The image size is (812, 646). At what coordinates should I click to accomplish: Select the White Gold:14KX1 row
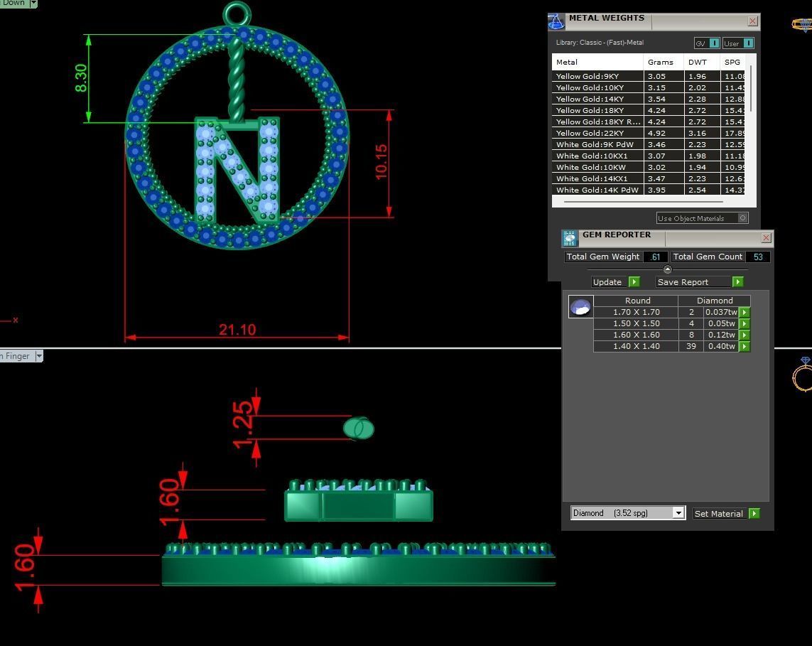tap(649, 178)
